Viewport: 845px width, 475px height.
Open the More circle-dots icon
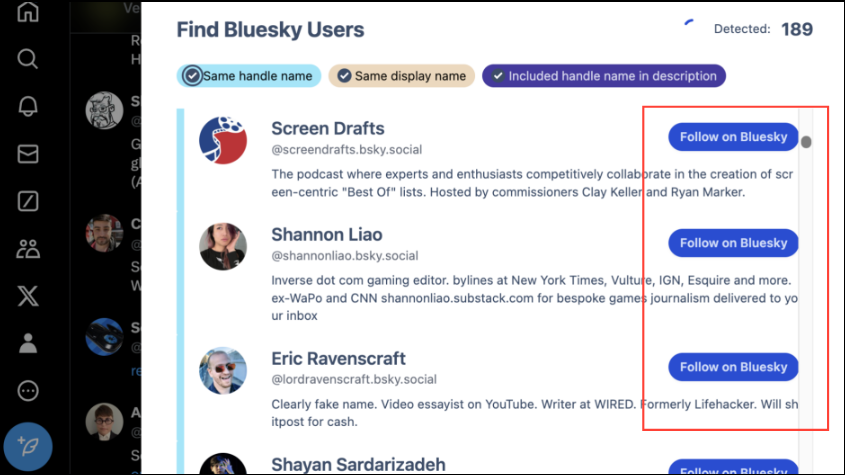(x=28, y=390)
